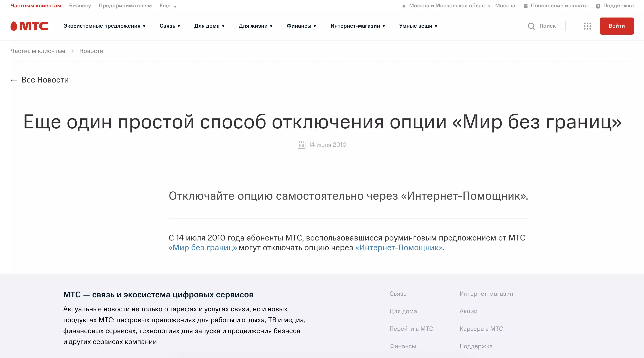Image resolution: width=644 pixels, height=358 pixels.
Task: Switch to the Бизнесу tab
Action: 80,6
